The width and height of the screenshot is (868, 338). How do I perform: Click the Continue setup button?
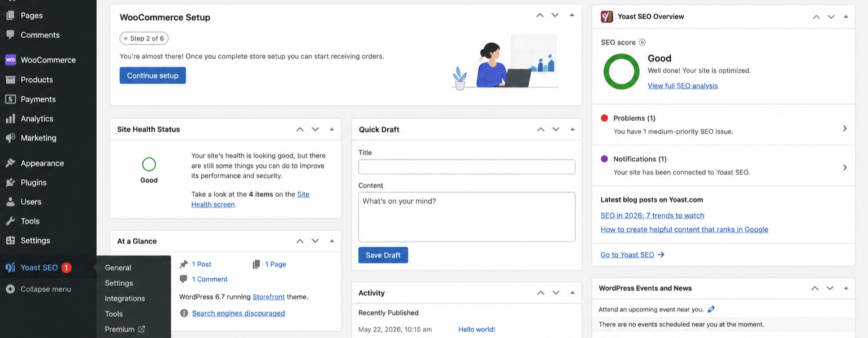(x=153, y=76)
